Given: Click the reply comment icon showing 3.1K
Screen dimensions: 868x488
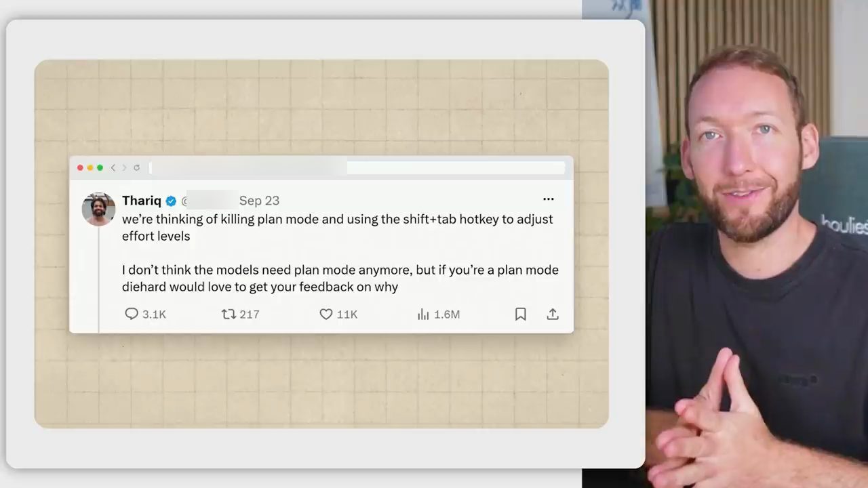Looking at the screenshot, I should point(132,314).
